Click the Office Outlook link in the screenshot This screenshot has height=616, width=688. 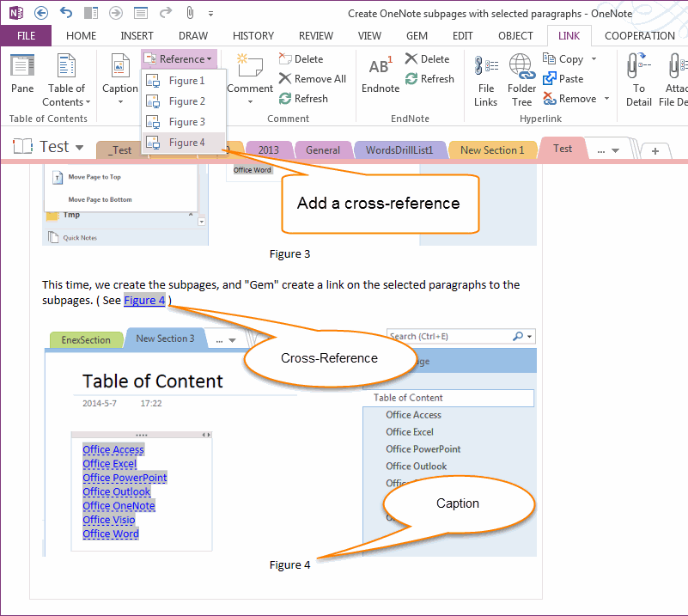116,491
